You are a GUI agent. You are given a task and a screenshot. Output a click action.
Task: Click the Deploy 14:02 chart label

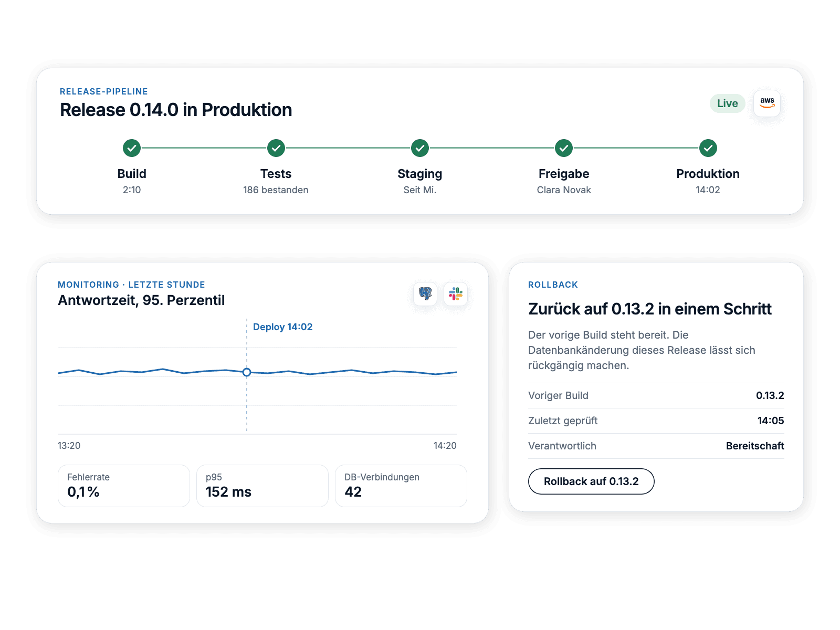(283, 327)
